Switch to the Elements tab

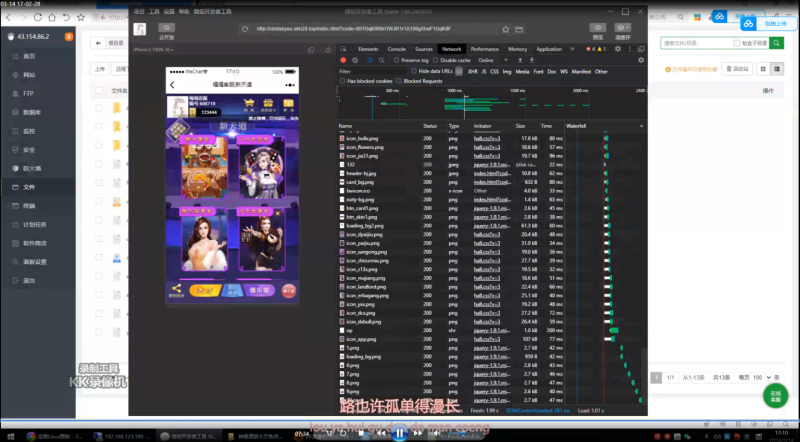click(x=368, y=49)
